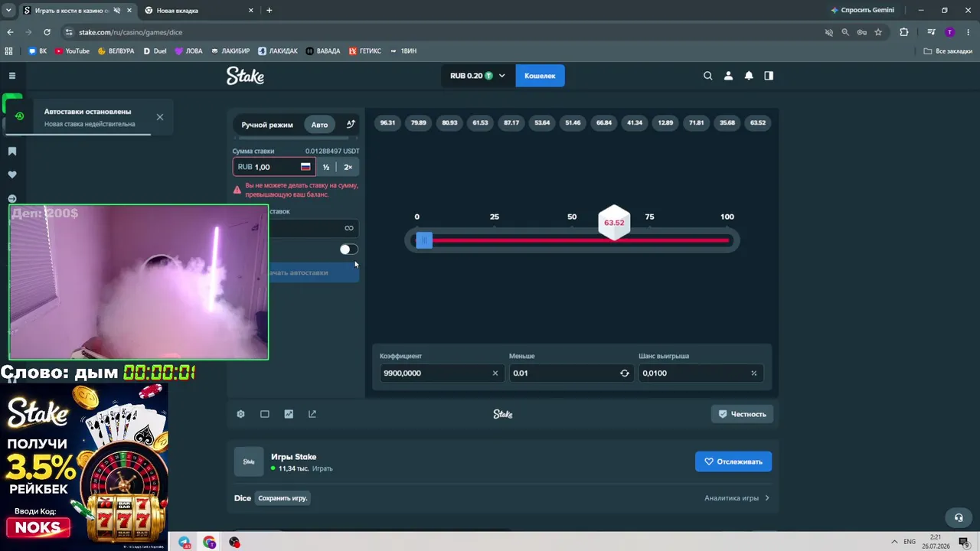Open the user profile icon

click(x=728, y=76)
